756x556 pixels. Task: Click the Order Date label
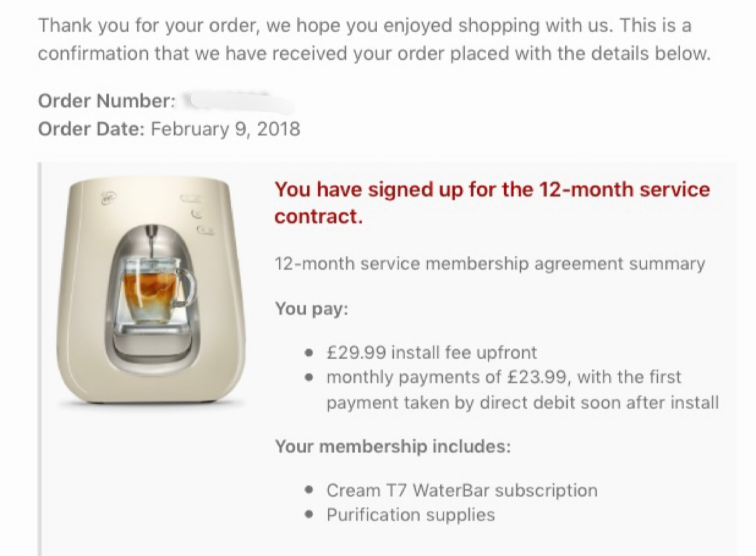click(91, 129)
